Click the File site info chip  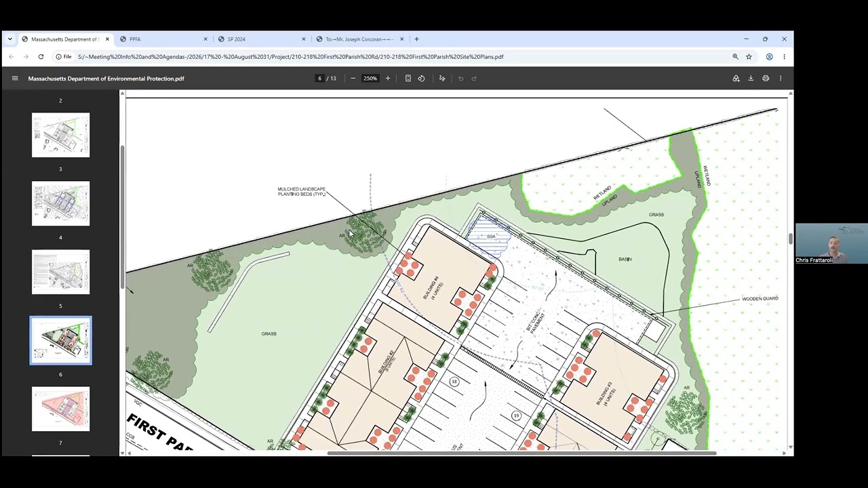pyautogui.click(x=64, y=57)
